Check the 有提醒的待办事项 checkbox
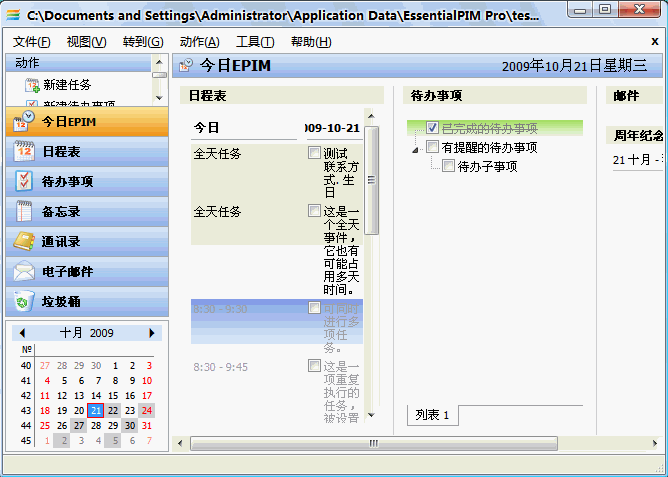The image size is (668, 477). (x=432, y=147)
